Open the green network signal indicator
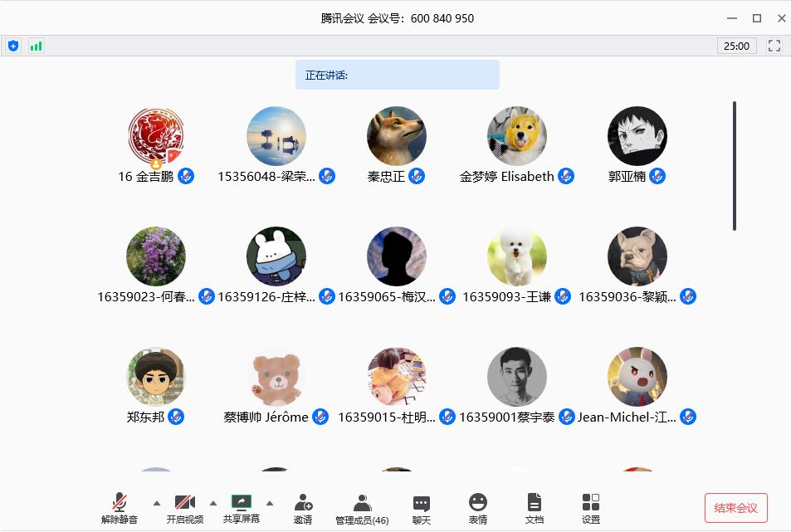Viewport: 791px width, 532px height. click(x=36, y=46)
